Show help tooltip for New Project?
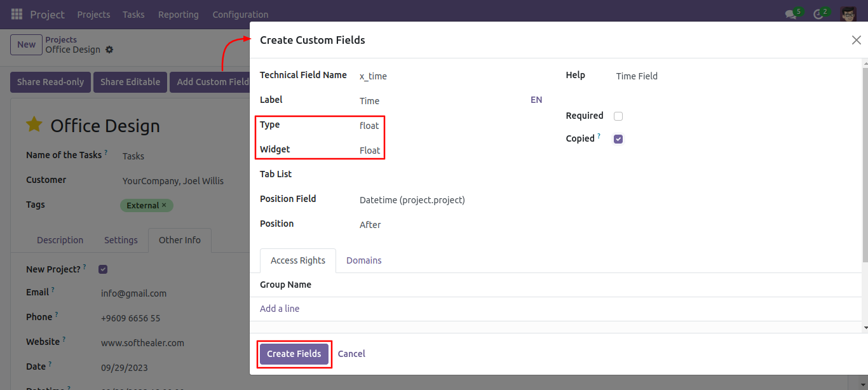This screenshot has height=390, width=868. coord(85,267)
